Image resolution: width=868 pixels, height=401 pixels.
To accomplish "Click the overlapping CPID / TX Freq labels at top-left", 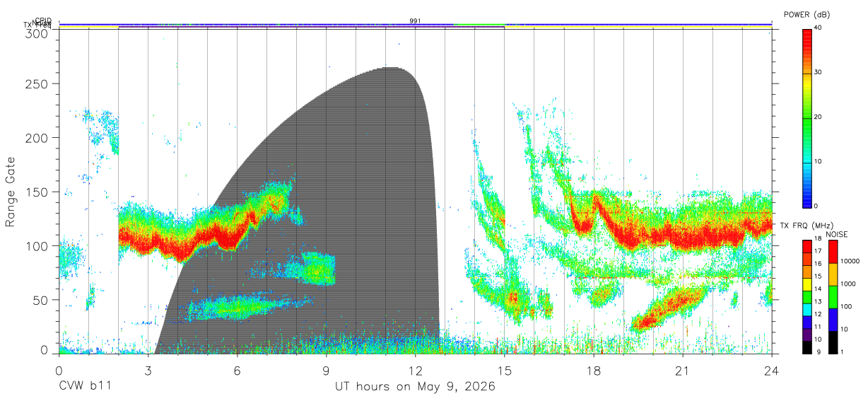I will [39, 23].
